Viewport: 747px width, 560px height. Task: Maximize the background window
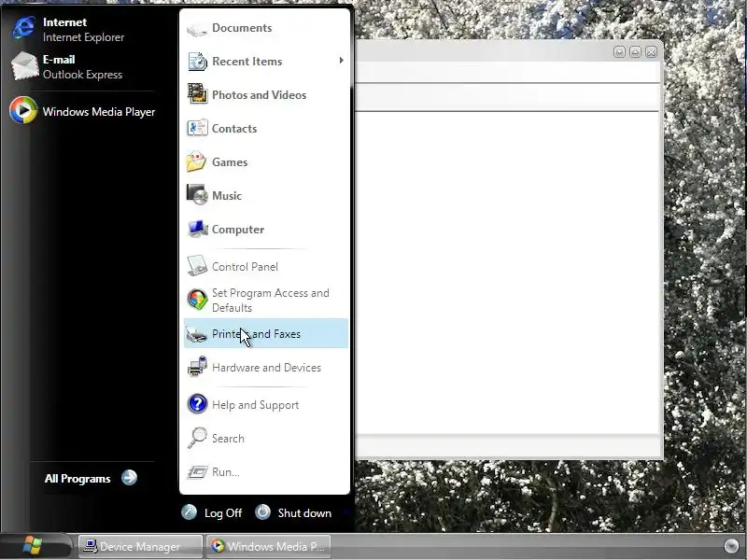click(635, 52)
